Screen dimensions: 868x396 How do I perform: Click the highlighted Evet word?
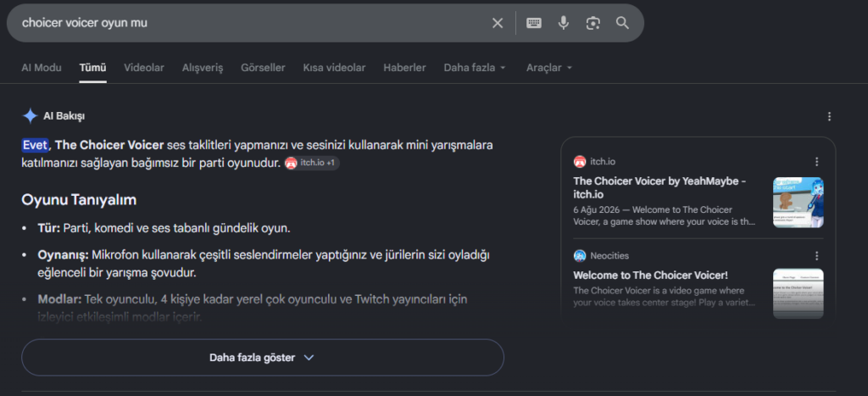coord(35,145)
